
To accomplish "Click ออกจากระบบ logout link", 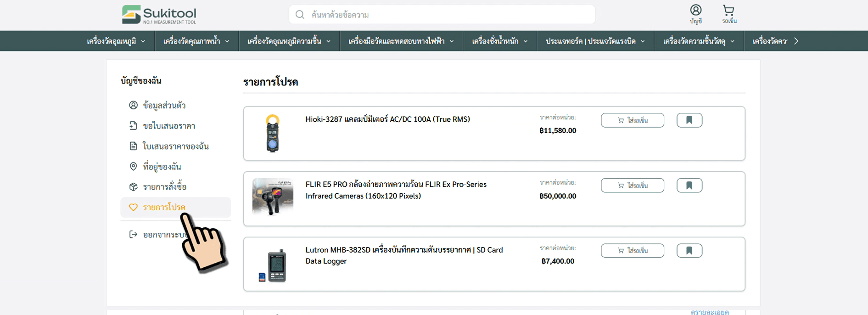I will coord(164,235).
